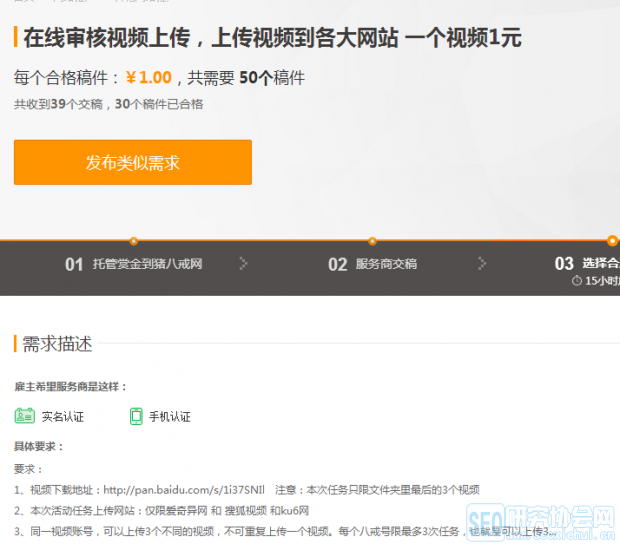620x550 pixels.
Task: Click the orange dot above step 03
Action: 612,241
